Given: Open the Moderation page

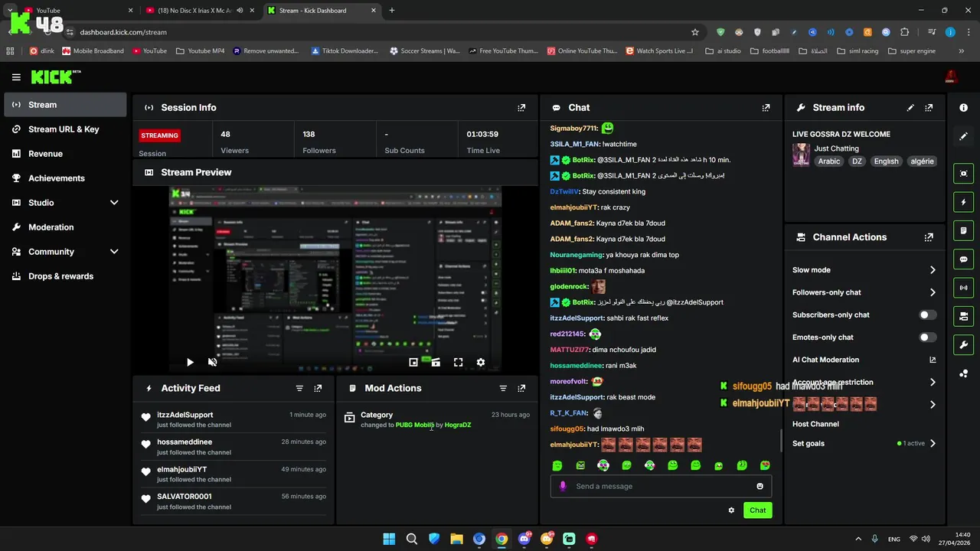Looking at the screenshot, I should coord(65,227).
